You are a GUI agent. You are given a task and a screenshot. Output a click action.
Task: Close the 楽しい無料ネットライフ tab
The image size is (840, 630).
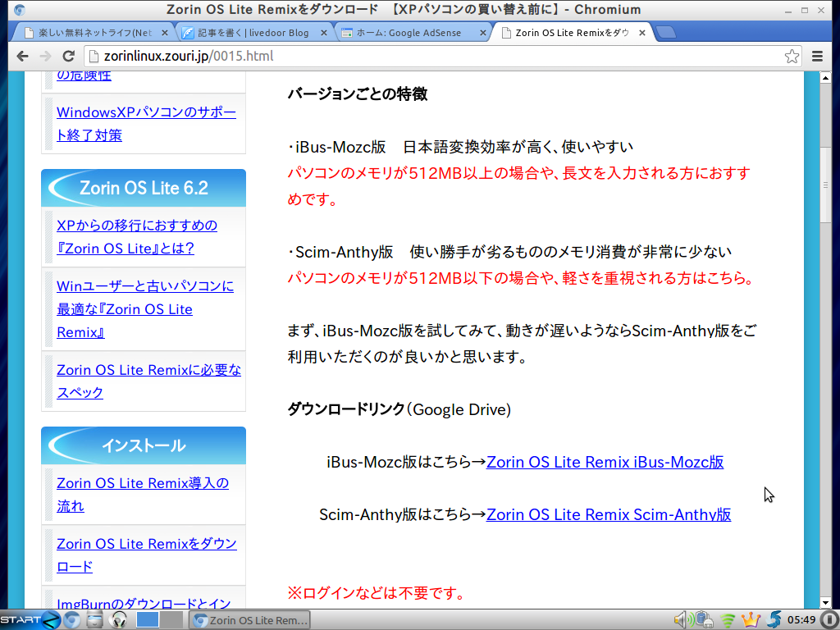164,33
